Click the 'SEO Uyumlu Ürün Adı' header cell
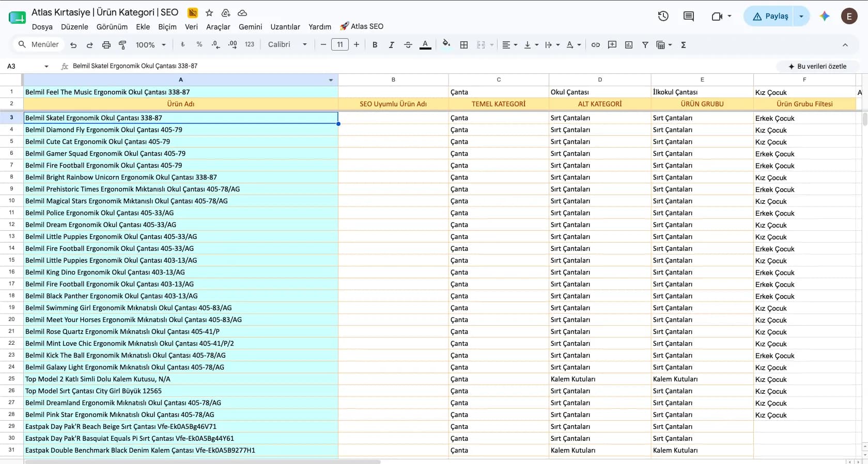The height and width of the screenshot is (464, 868). pos(393,104)
